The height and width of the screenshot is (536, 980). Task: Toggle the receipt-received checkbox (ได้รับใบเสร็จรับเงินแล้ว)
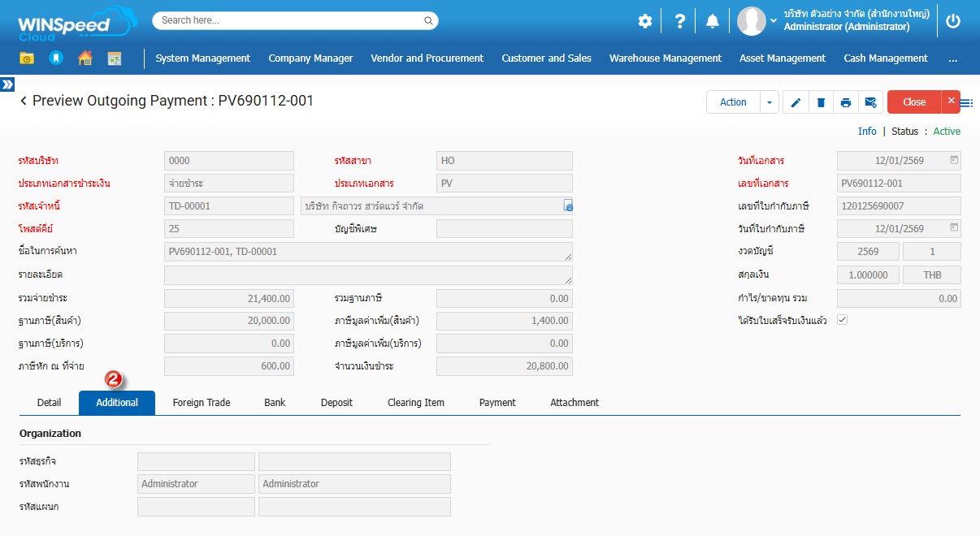tap(842, 320)
